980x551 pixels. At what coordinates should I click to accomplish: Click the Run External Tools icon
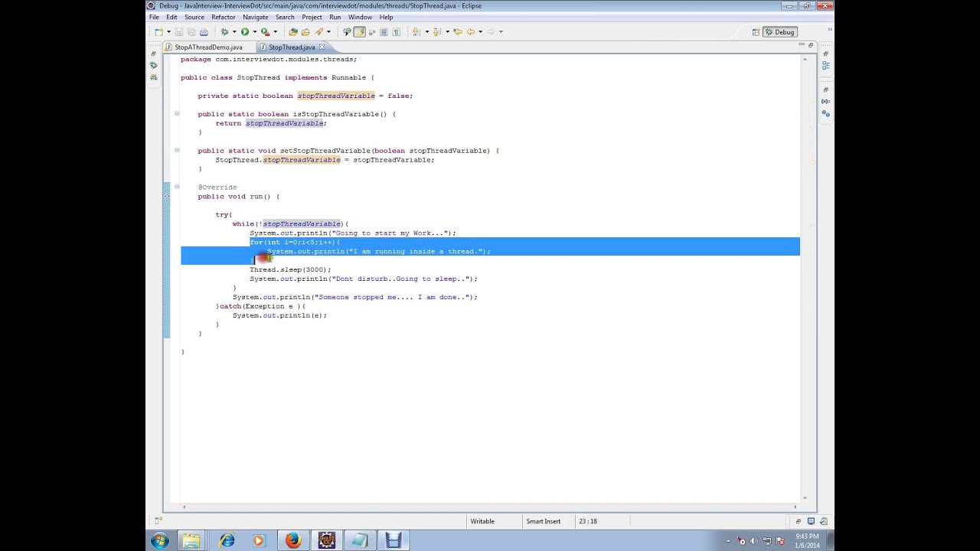(265, 31)
